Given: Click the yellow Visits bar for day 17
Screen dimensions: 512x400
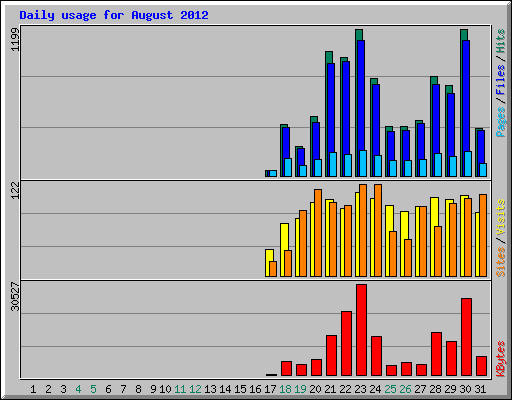Looking at the screenshot, I should pos(268,263).
